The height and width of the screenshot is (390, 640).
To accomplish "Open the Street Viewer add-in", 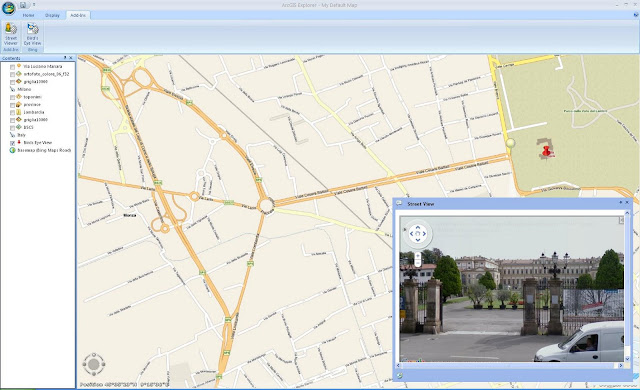I will [11, 34].
